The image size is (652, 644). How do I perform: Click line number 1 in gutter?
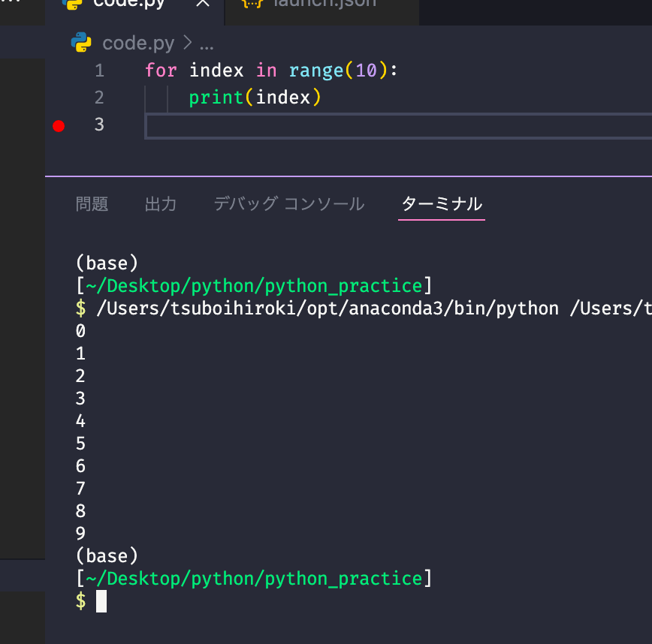coord(99,71)
